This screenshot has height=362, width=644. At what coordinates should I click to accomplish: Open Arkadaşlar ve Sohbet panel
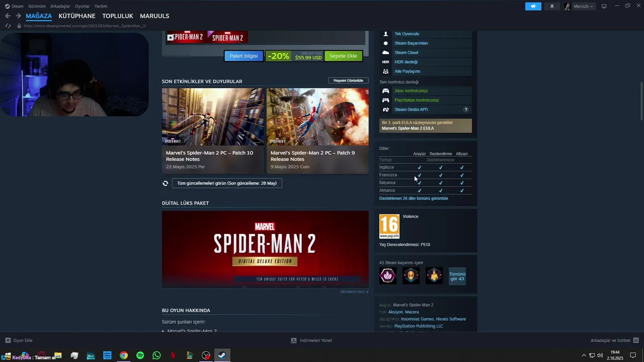(614, 340)
